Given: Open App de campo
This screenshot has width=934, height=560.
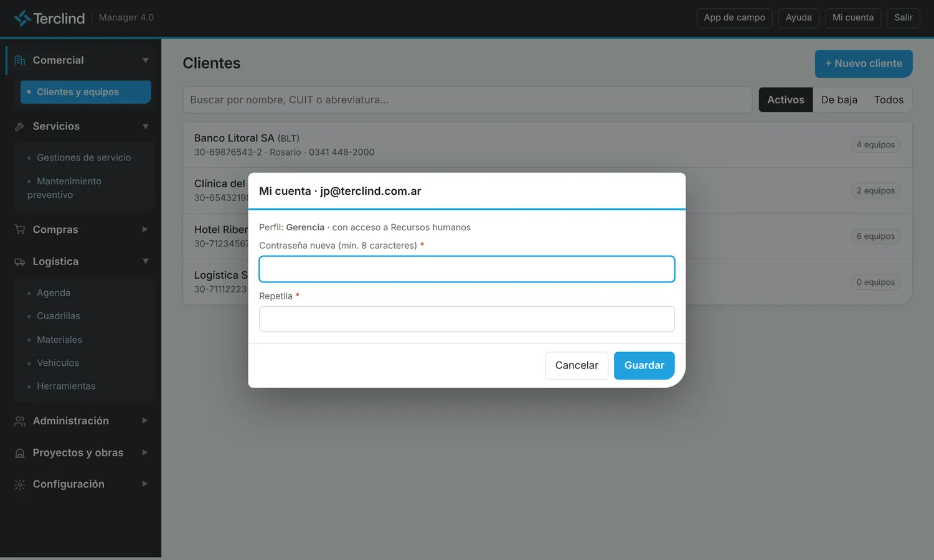Looking at the screenshot, I should tap(734, 18).
